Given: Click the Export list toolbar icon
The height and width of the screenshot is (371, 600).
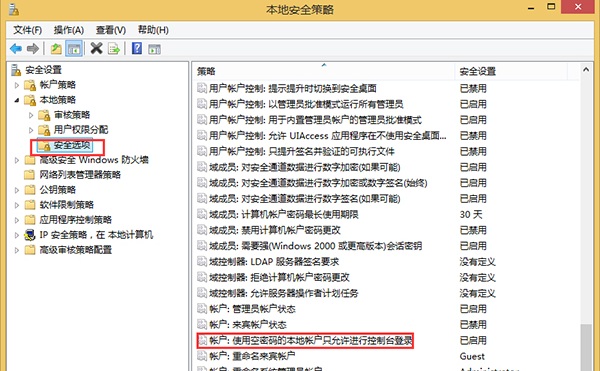Looking at the screenshot, I should click(x=114, y=49).
